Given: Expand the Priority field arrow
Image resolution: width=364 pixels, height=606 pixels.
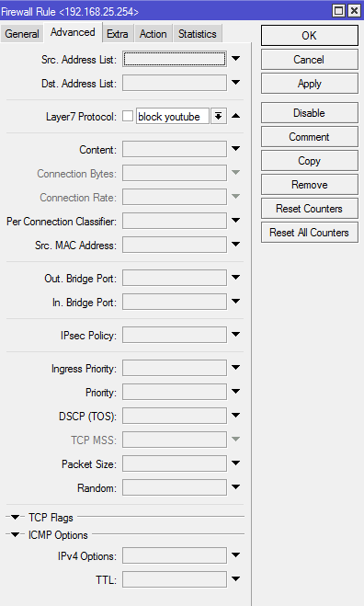Looking at the screenshot, I should click(235, 391).
